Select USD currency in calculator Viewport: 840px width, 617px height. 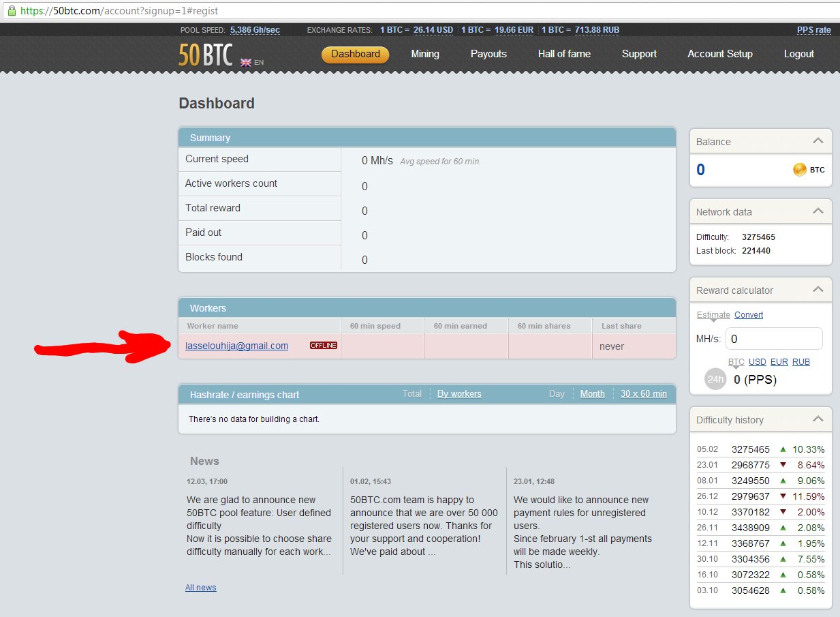click(758, 362)
